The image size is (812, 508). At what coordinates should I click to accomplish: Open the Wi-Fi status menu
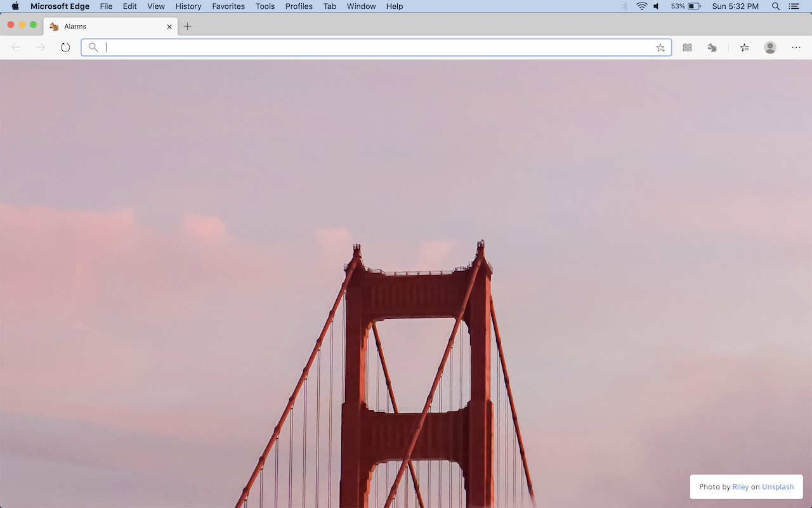coord(642,6)
